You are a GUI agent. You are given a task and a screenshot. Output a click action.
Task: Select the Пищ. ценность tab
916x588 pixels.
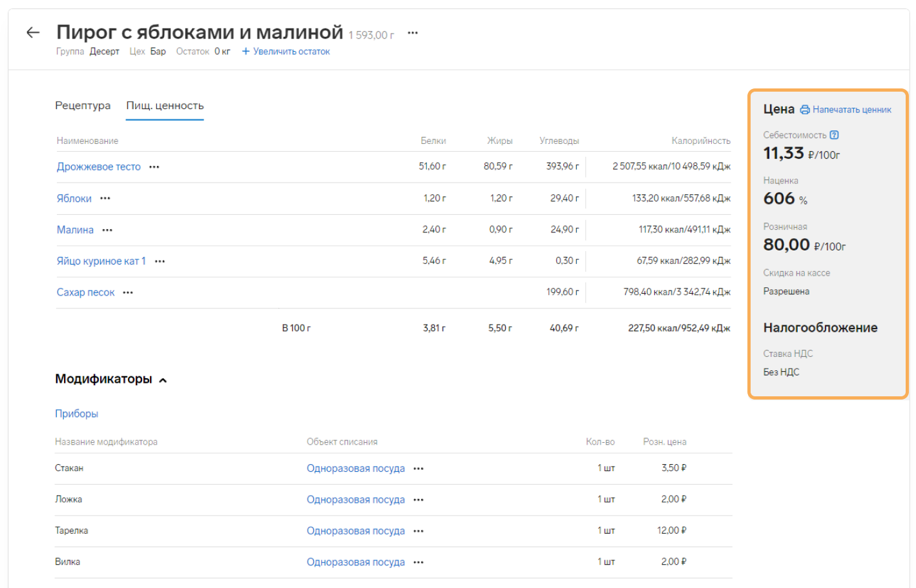point(165,105)
